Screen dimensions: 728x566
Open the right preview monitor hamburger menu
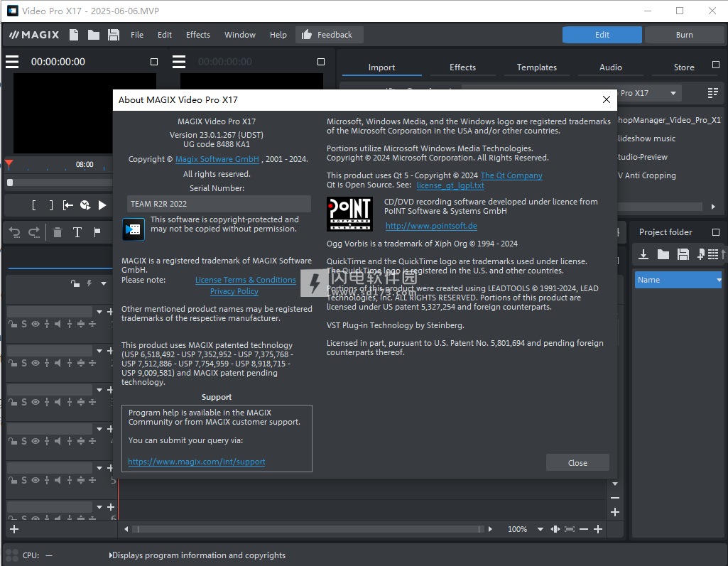coord(179,62)
